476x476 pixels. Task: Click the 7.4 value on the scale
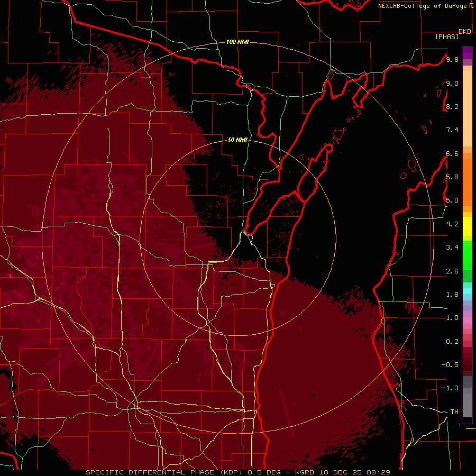pos(452,130)
